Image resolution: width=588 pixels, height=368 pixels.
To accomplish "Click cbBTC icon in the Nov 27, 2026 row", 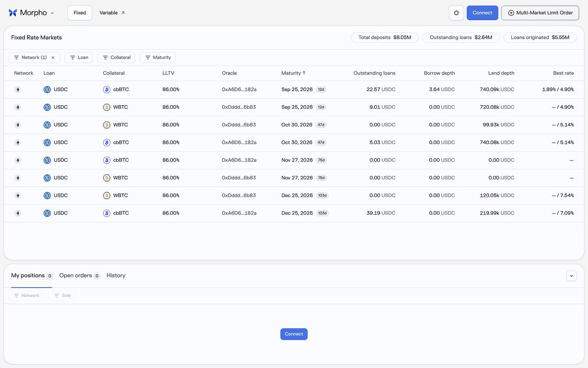I will pyautogui.click(x=107, y=161).
